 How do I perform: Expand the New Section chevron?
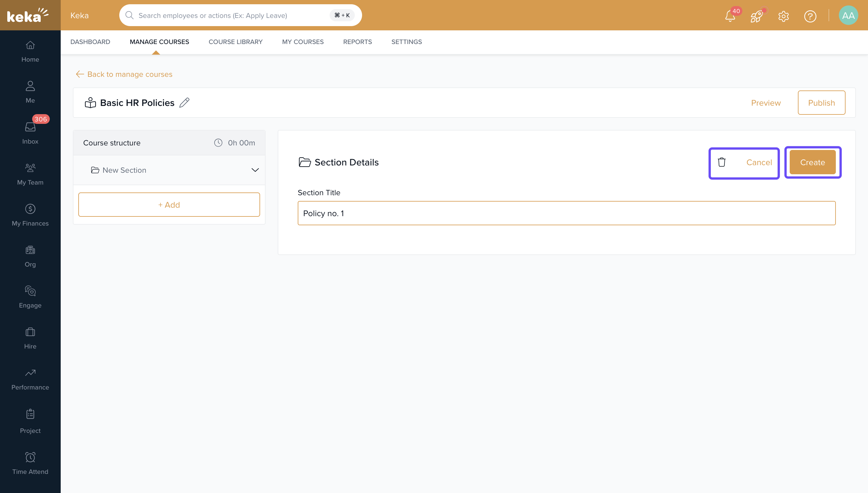(255, 170)
